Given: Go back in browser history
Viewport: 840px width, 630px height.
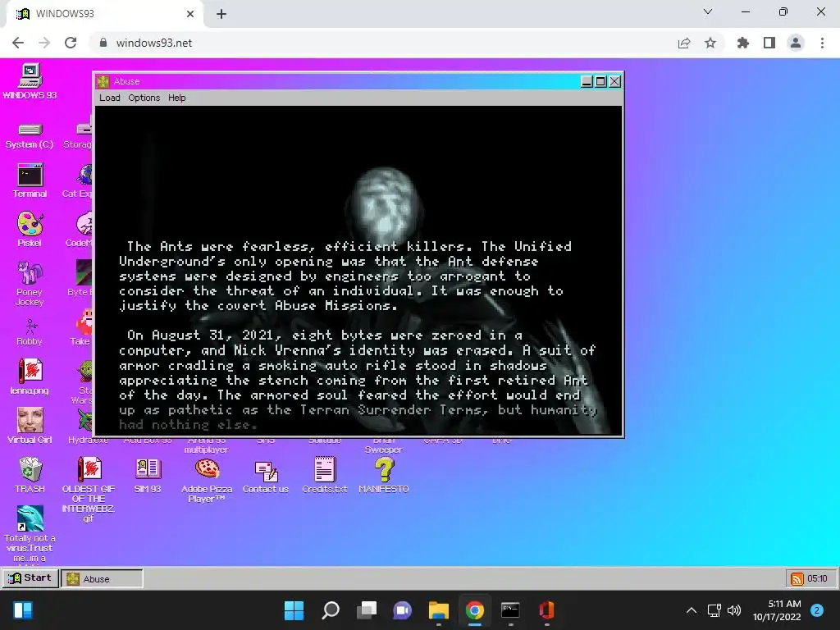Looking at the screenshot, I should coord(18,43).
